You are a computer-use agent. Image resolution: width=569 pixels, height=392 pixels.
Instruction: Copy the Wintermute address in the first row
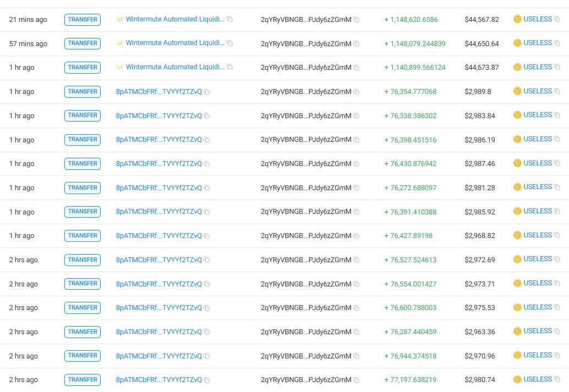pyautogui.click(x=229, y=18)
